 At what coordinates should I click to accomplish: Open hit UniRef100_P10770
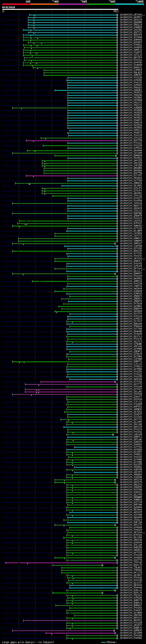coord(131,314)
